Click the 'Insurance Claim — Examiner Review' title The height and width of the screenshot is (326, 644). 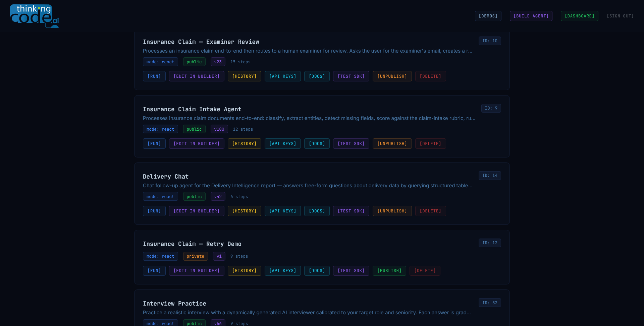pyautogui.click(x=201, y=42)
